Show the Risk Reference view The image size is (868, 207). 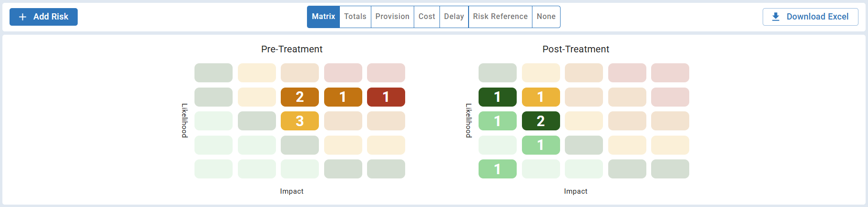point(500,17)
